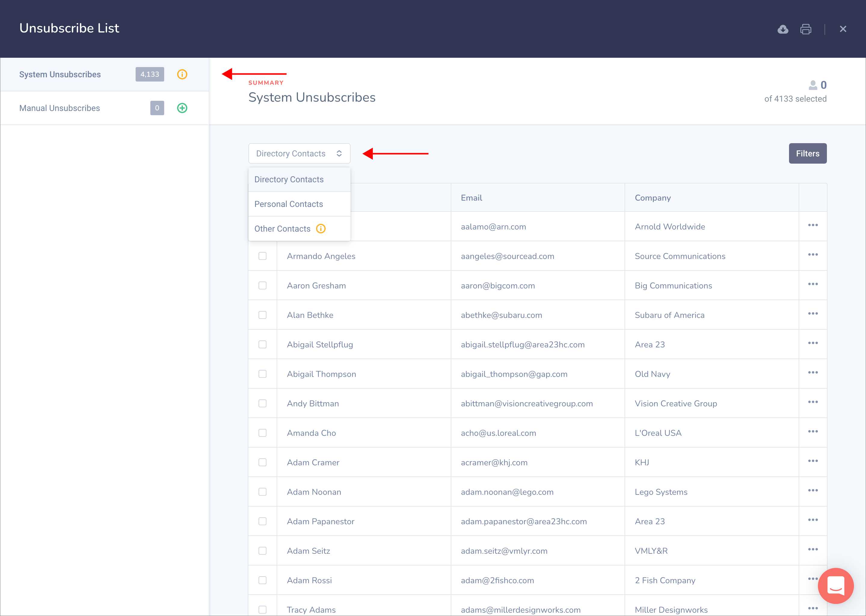Click email acho@us.loreal.com
The height and width of the screenshot is (616, 866).
[498, 433]
